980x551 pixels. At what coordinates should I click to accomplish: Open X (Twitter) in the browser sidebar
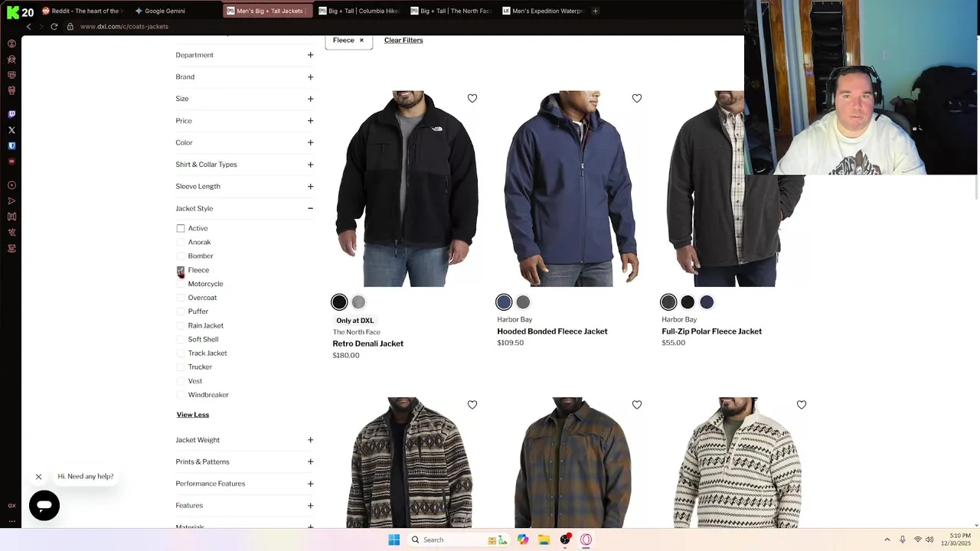(11, 130)
